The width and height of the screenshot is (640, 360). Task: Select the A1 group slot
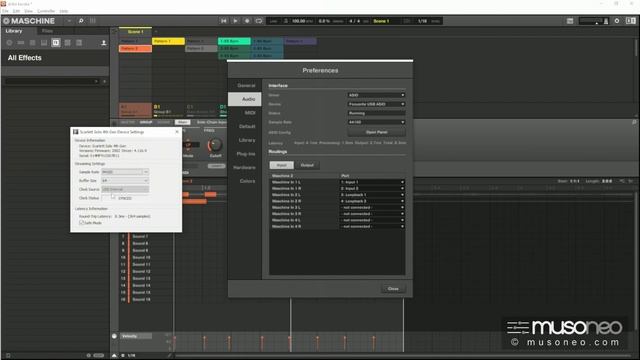point(135,109)
